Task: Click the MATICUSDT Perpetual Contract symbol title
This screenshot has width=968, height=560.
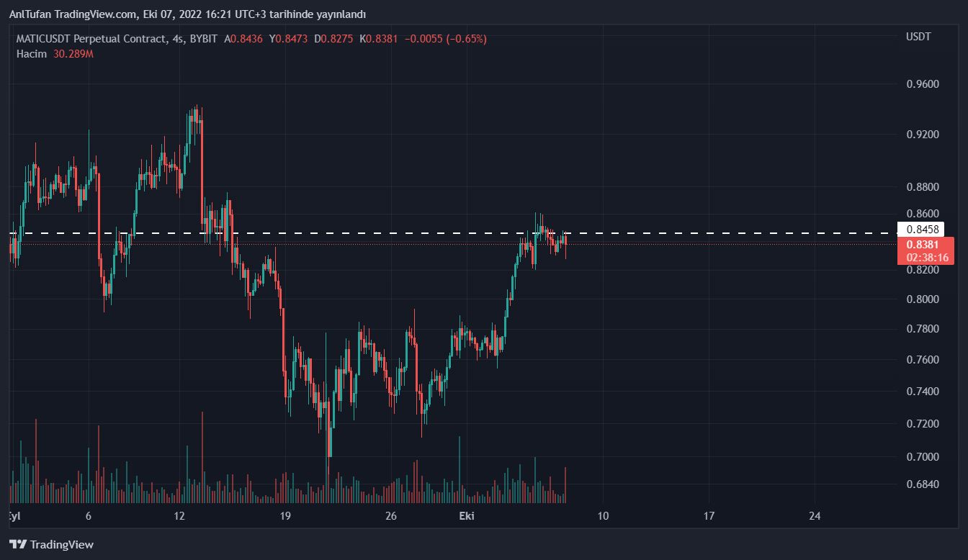Action: [x=92, y=39]
